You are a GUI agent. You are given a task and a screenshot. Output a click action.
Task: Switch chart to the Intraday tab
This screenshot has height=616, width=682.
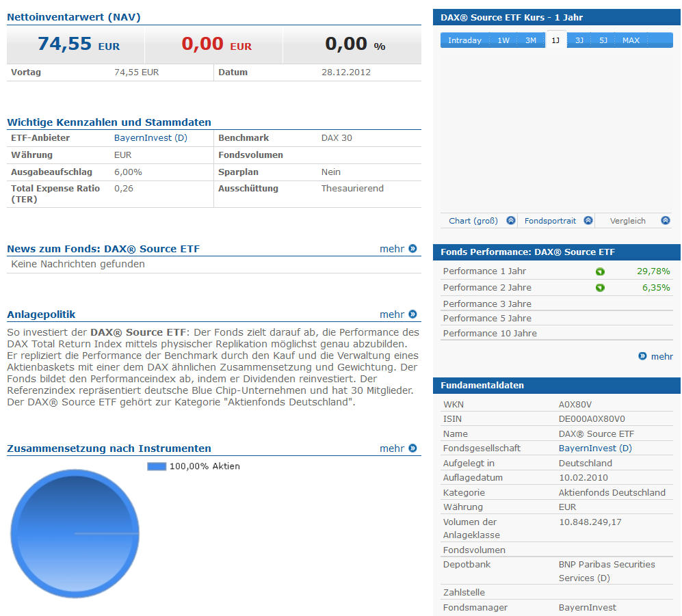tap(464, 40)
